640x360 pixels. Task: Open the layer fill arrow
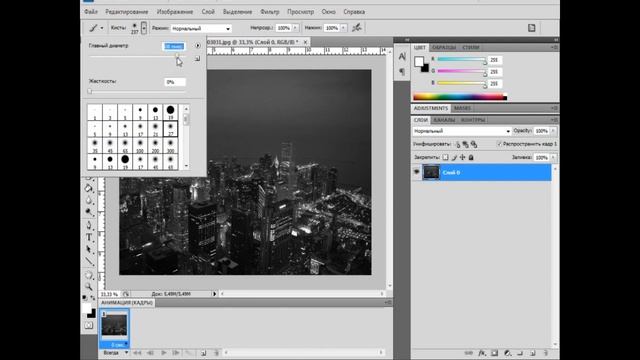pos(553,157)
